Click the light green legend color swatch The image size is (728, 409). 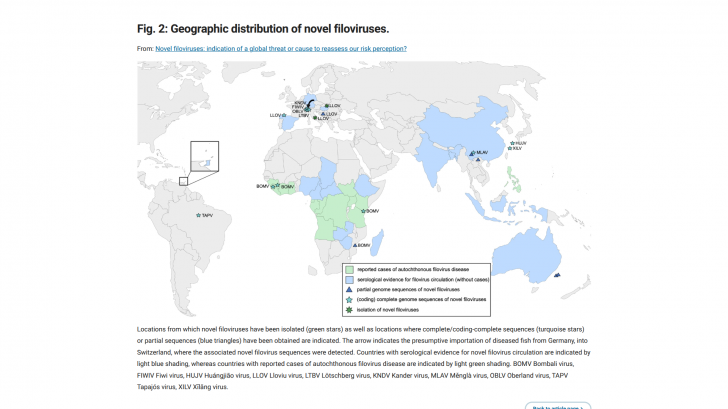coord(348,269)
